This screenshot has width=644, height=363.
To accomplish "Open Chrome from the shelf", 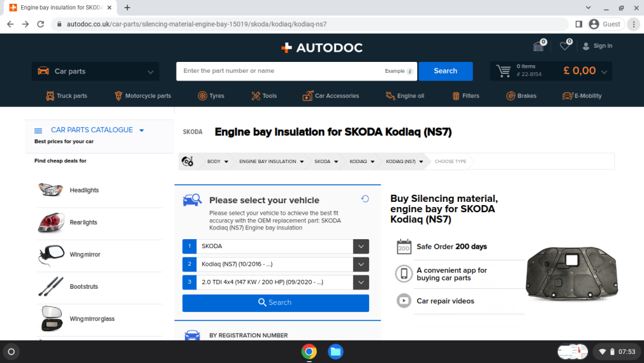I will coord(309,351).
